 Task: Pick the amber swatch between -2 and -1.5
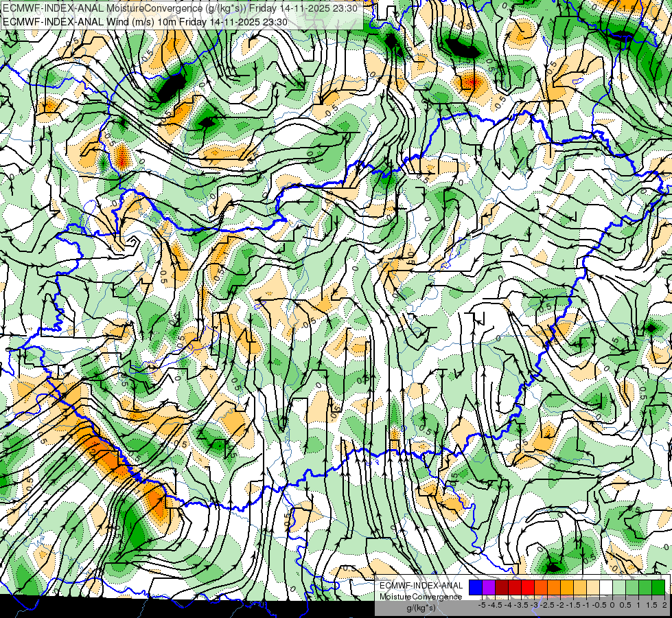click(x=567, y=588)
